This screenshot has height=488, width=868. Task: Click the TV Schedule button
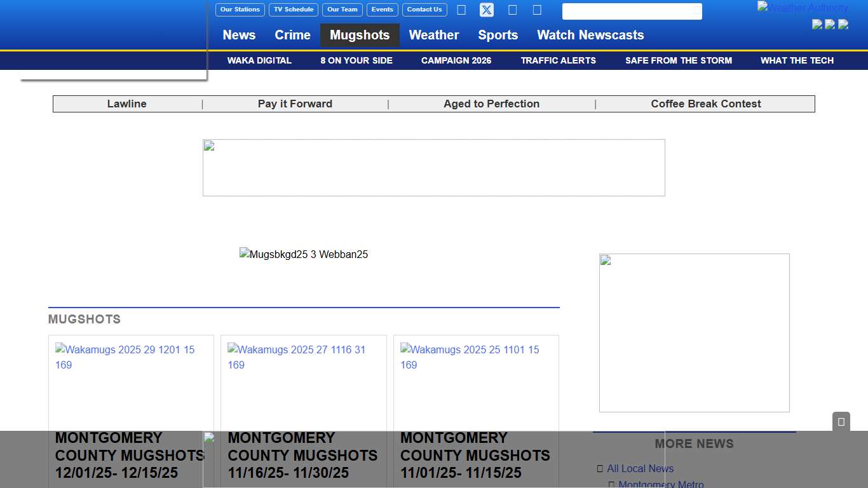click(x=294, y=10)
